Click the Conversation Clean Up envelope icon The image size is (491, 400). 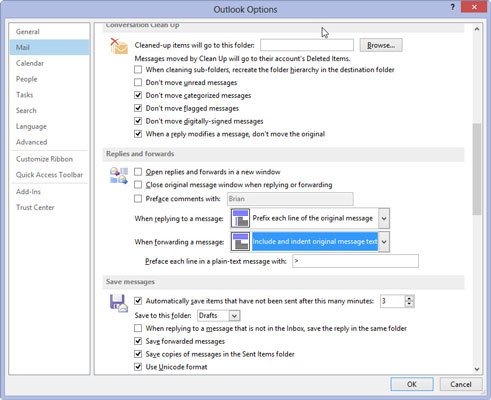[119, 46]
